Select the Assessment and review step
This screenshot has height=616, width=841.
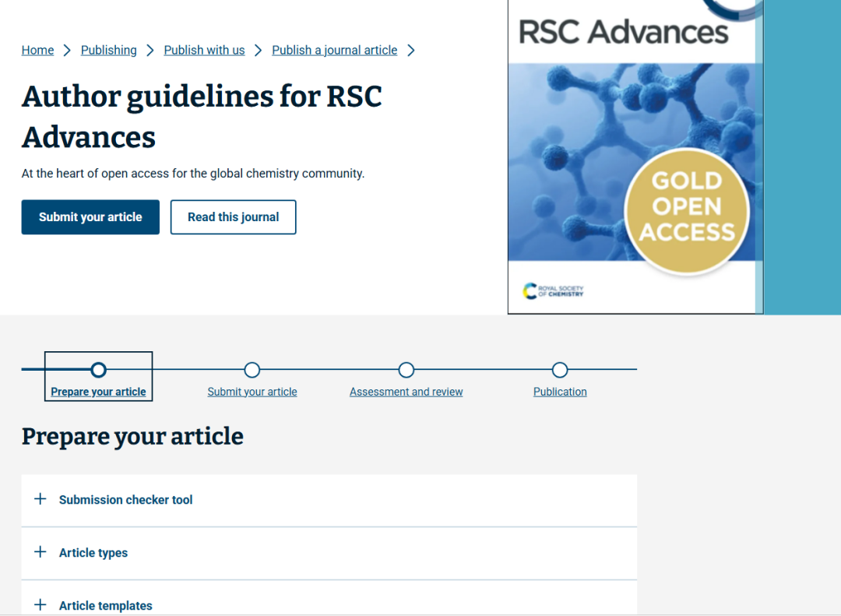click(406, 392)
